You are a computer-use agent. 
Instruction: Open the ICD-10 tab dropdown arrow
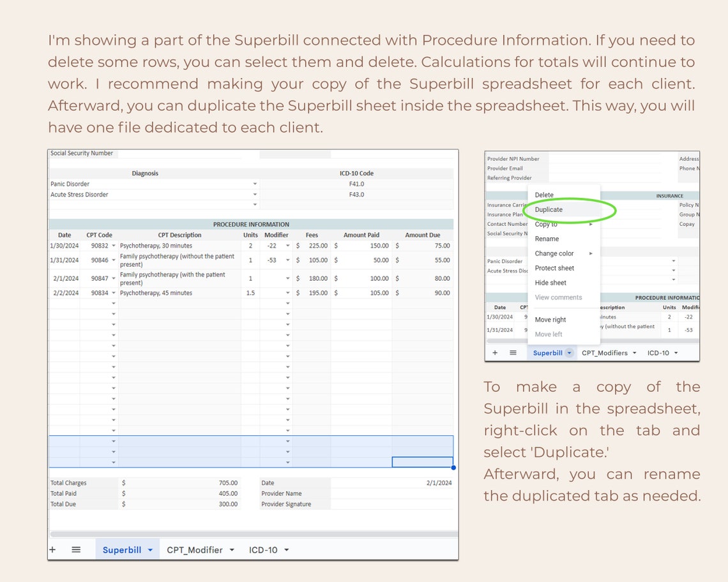[286, 549]
